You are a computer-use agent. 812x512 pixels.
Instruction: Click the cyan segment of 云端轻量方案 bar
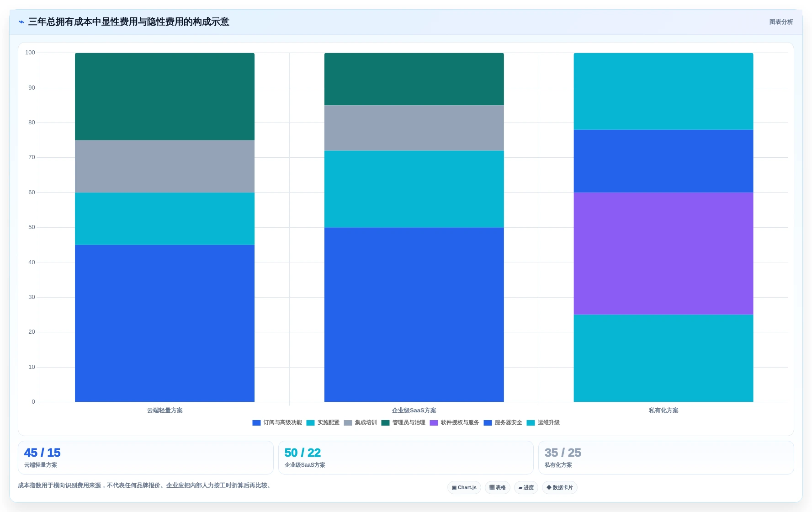[165, 219]
